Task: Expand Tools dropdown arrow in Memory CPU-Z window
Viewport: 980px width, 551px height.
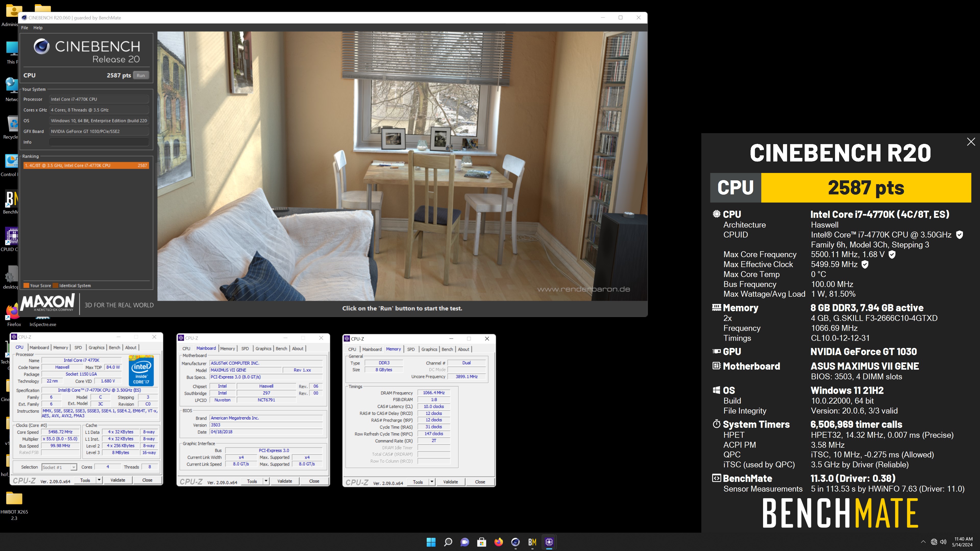Action: coord(432,482)
